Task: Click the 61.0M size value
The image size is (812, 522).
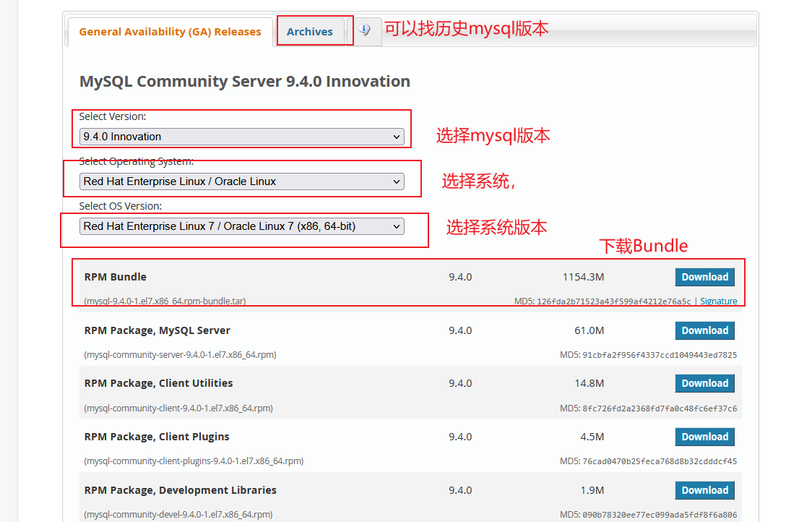Action: pyautogui.click(x=589, y=330)
